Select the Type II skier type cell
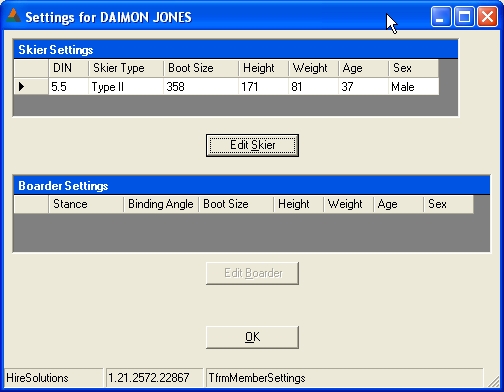The width and height of the screenshot is (504, 392). 126,87
